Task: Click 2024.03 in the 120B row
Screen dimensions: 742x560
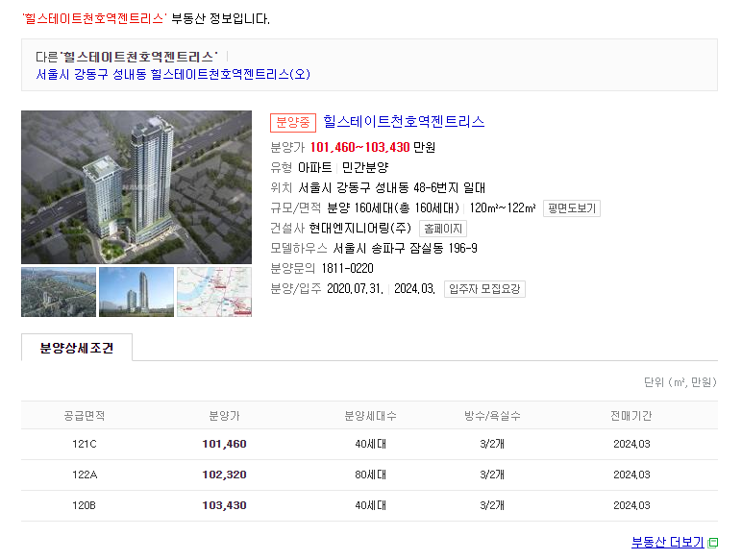Action: click(631, 505)
